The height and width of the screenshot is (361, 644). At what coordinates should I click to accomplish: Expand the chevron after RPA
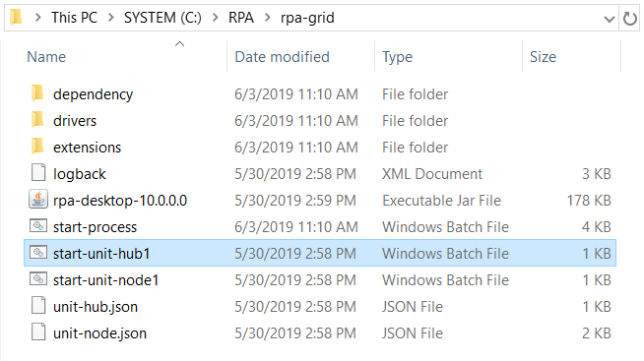coord(268,18)
